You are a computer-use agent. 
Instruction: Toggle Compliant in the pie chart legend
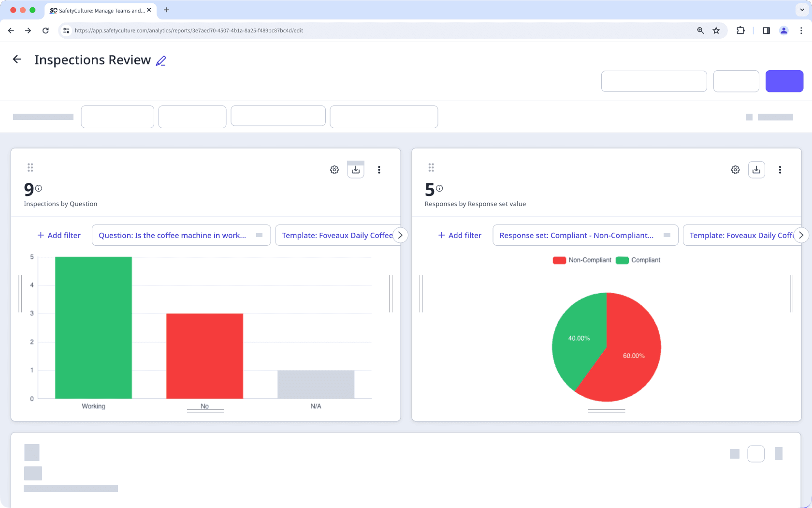click(638, 260)
